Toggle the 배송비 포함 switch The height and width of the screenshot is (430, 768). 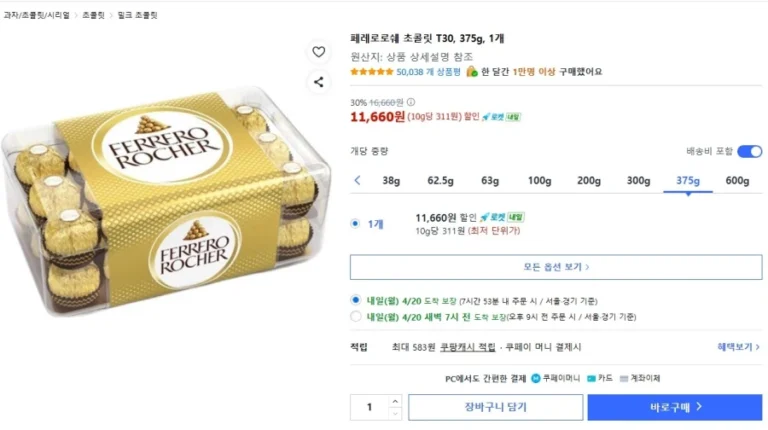point(750,151)
